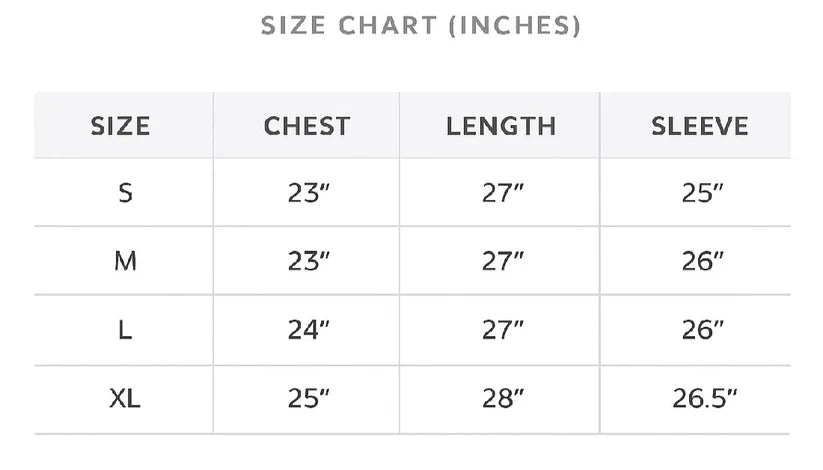
Task: Click the LENGTH column header
Action: pos(501,126)
